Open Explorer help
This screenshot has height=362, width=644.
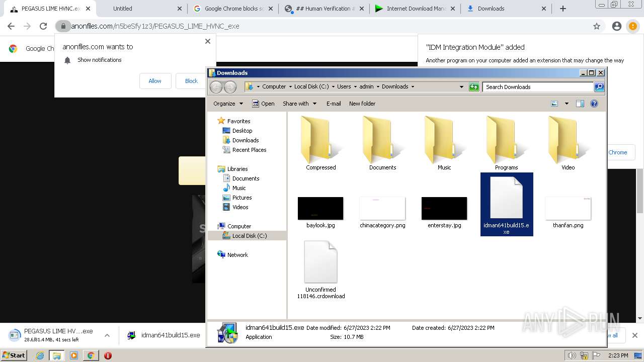(x=594, y=104)
